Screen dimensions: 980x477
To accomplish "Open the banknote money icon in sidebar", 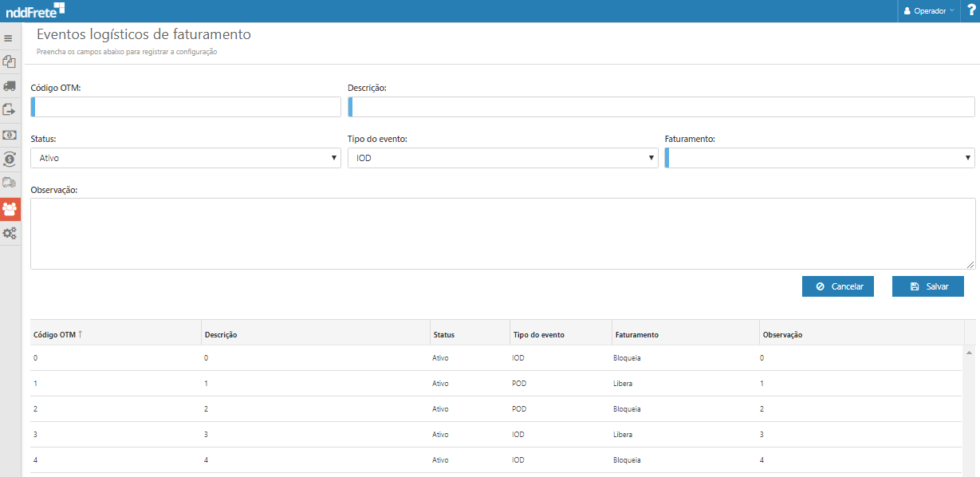I will pyautogui.click(x=10, y=135).
